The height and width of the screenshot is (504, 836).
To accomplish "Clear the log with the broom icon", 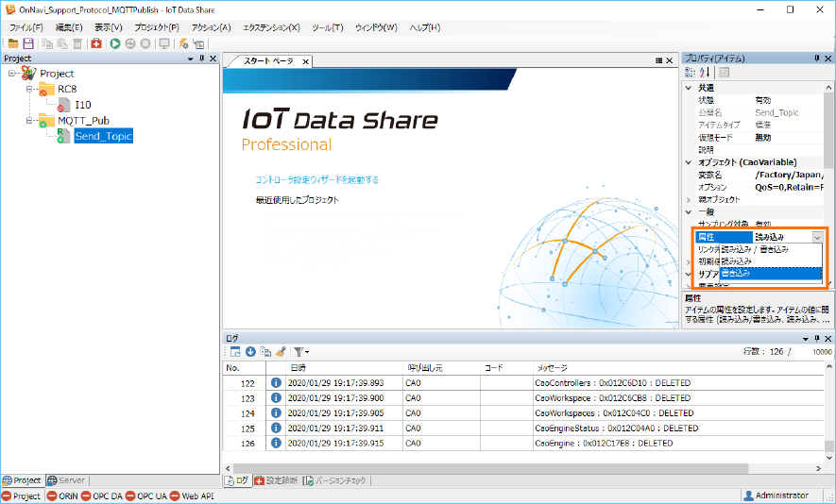I will coord(281,352).
